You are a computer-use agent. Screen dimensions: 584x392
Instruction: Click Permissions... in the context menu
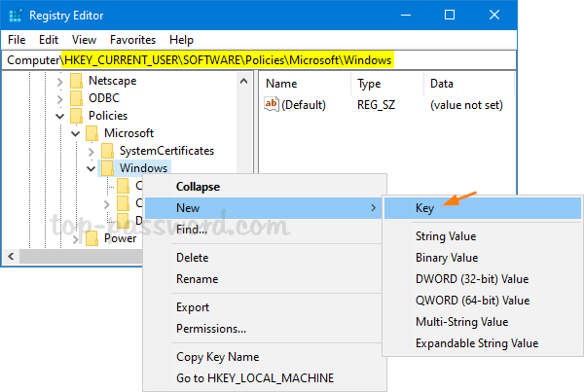coord(210,329)
